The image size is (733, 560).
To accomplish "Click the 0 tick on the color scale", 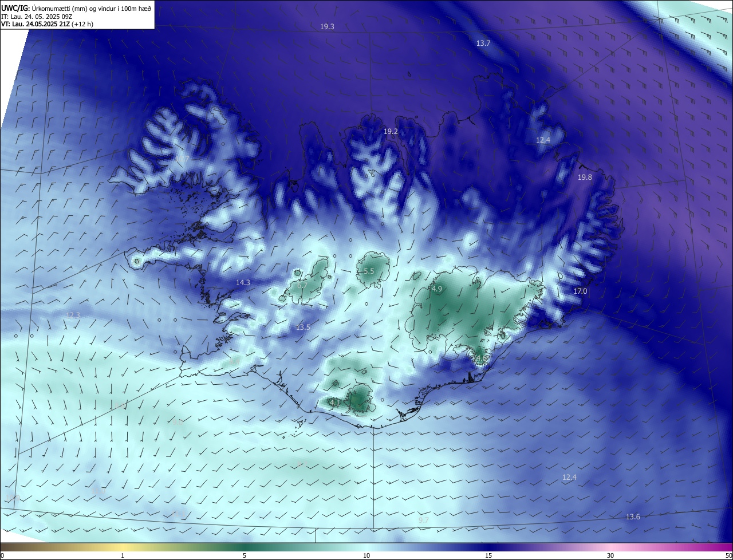I will [x=2, y=555].
